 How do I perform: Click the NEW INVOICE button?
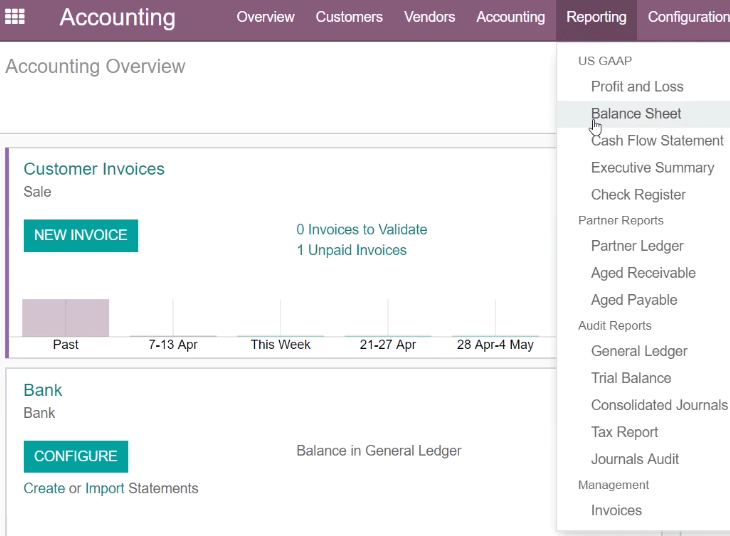(x=81, y=235)
